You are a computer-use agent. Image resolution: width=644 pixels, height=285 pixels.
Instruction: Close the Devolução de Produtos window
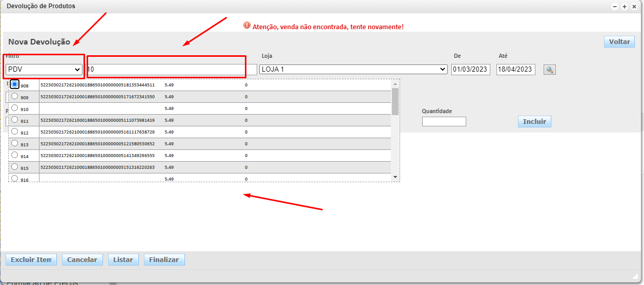(634, 7)
